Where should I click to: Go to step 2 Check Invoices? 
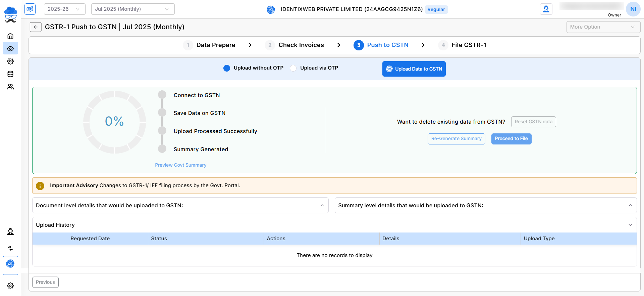(294, 45)
